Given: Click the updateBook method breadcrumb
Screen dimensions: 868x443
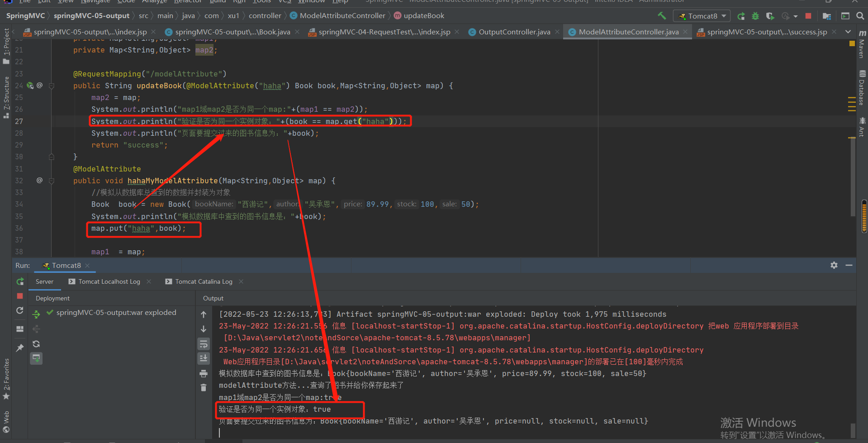Looking at the screenshot, I should click(419, 16).
